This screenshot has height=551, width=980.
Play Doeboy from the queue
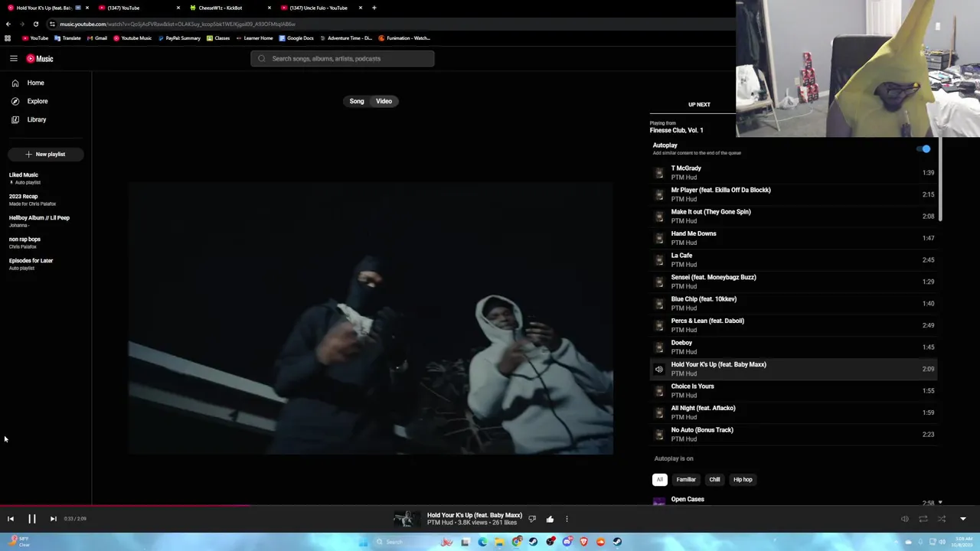pyautogui.click(x=793, y=347)
